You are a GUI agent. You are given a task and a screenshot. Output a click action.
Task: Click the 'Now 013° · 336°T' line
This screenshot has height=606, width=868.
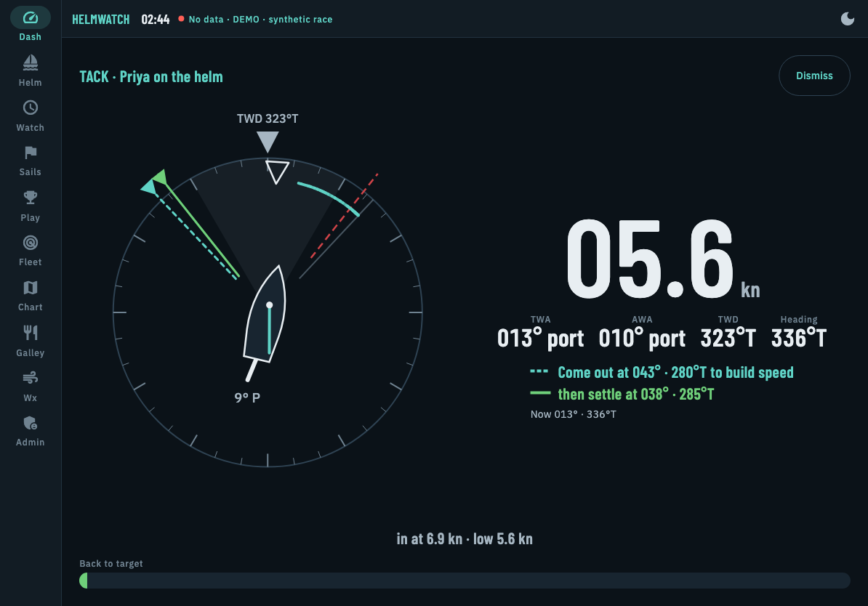pos(573,414)
